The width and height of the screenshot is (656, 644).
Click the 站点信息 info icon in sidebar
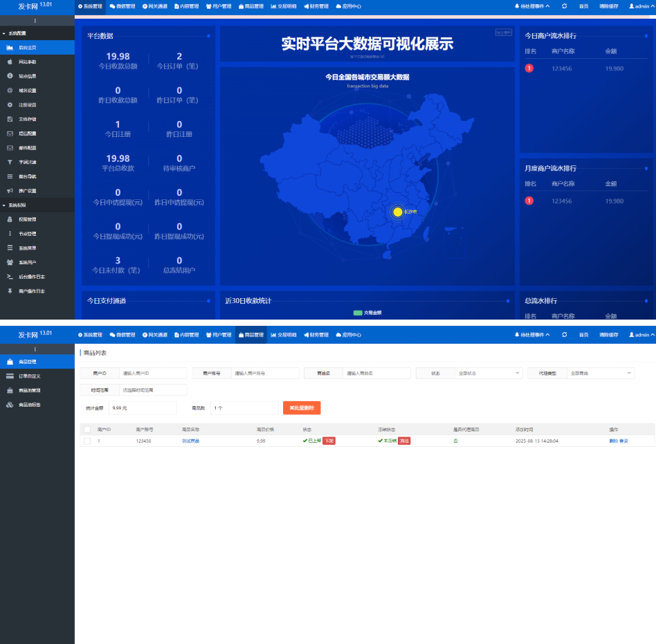(x=10, y=76)
